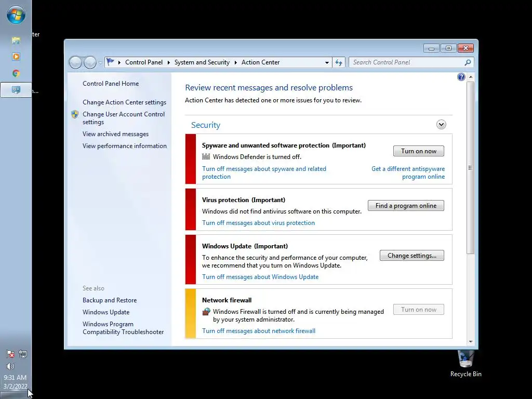Click Find a program online button

coord(406,206)
